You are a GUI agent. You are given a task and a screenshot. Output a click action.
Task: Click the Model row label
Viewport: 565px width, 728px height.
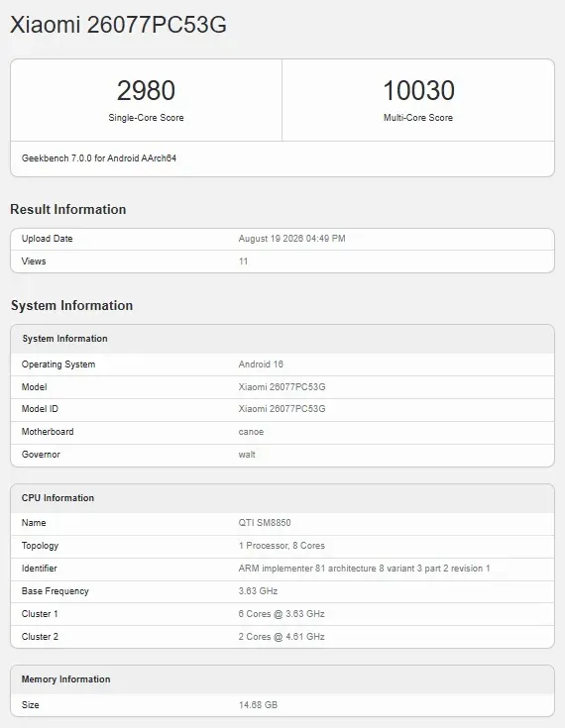click(x=34, y=387)
